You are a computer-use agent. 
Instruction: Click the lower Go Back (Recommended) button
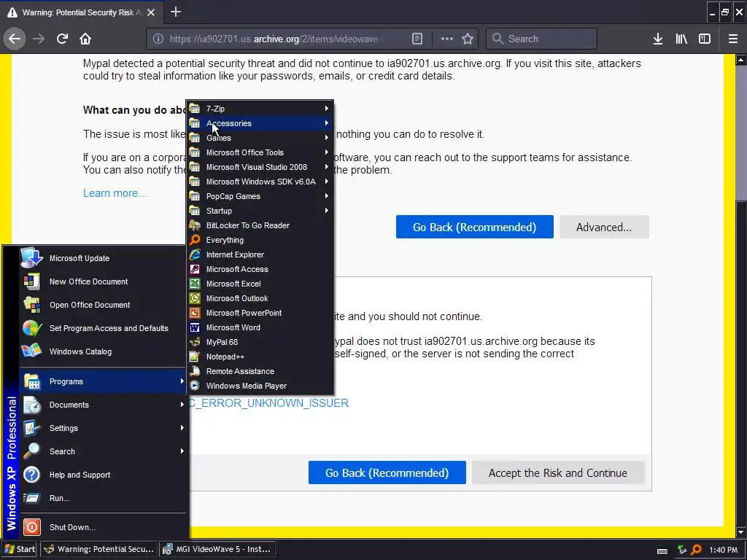pos(387,472)
